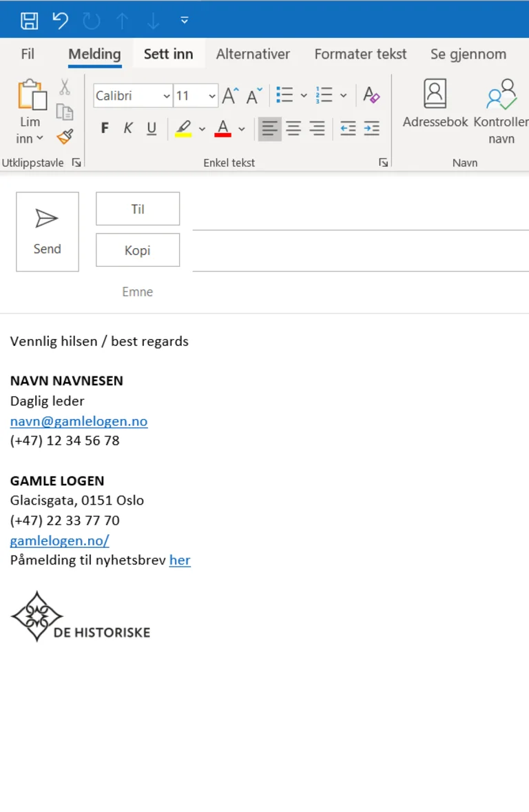Toggle italic formatting (K)
The width and height of the screenshot is (529, 812).
(x=128, y=128)
